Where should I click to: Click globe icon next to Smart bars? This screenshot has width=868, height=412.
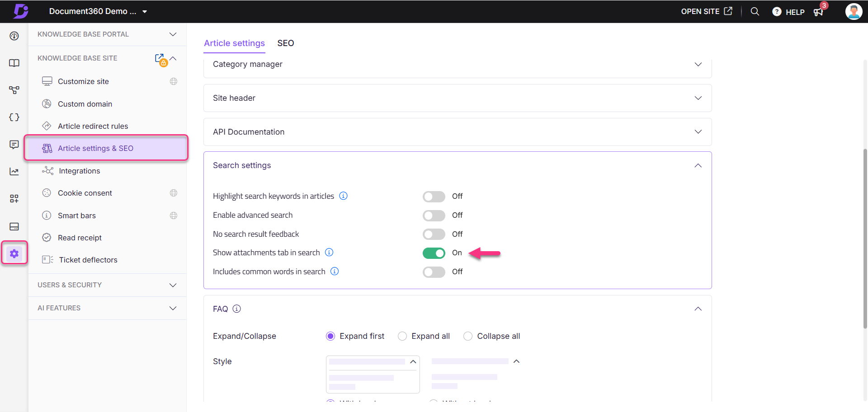(174, 215)
